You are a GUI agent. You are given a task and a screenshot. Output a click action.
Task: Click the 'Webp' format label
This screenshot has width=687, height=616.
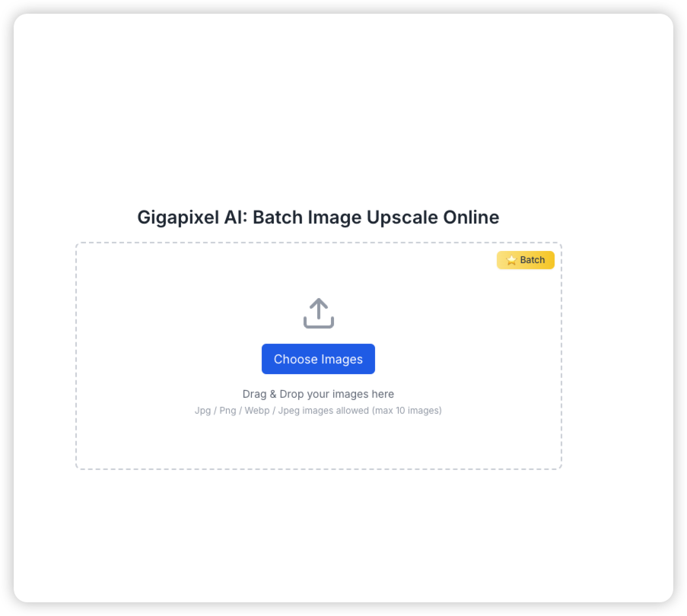[256, 411]
